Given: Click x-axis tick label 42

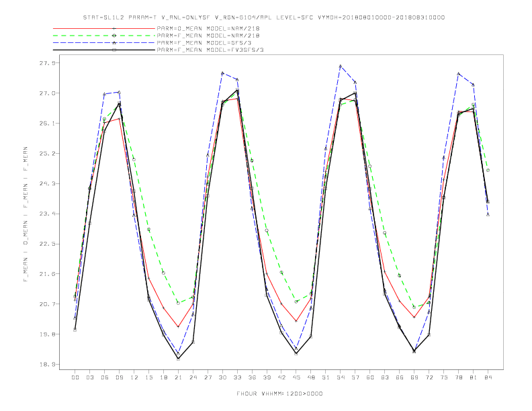Looking at the screenshot, I should point(281,377).
